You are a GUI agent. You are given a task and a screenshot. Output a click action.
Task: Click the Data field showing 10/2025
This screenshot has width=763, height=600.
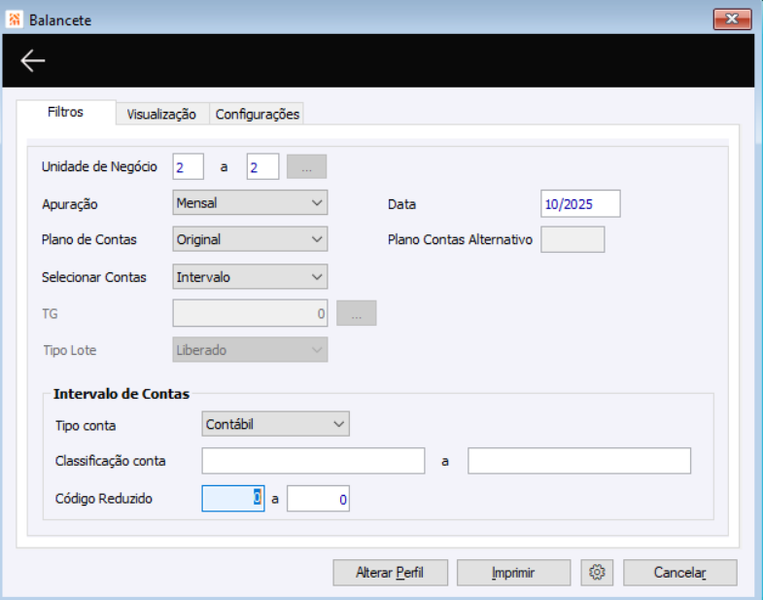pyautogui.click(x=581, y=203)
